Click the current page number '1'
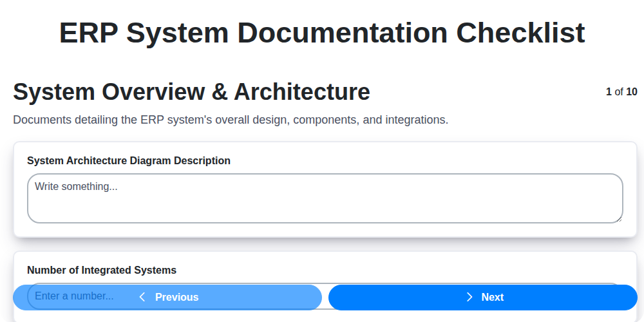The width and height of the screenshot is (644, 322). [x=609, y=91]
